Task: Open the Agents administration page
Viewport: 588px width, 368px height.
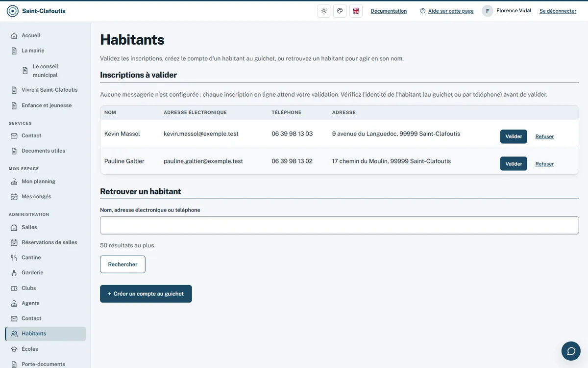Action: pyautogui.click(x=30, y=304)
